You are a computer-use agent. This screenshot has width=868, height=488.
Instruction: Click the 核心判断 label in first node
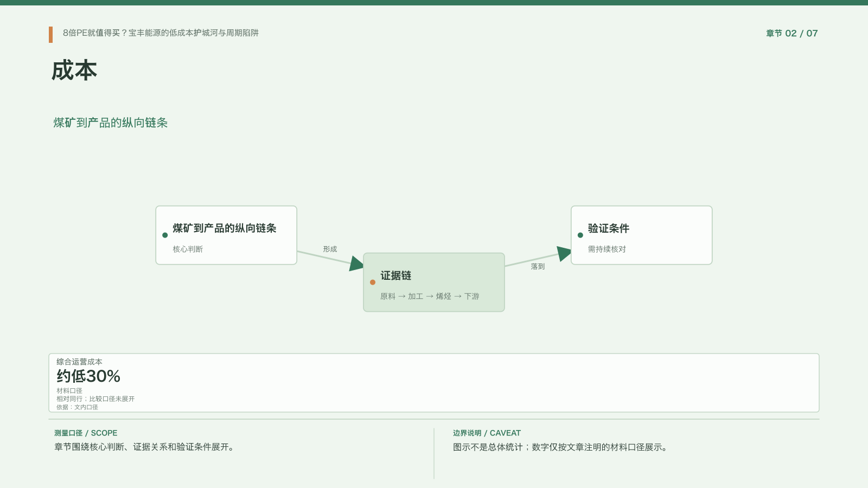(188, 249)
